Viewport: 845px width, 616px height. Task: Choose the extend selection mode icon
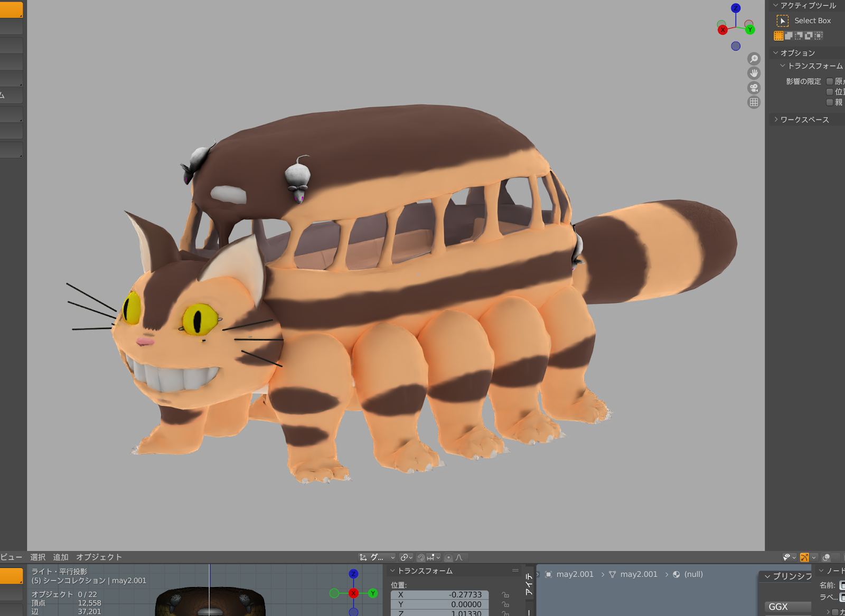tap(788, 36)
